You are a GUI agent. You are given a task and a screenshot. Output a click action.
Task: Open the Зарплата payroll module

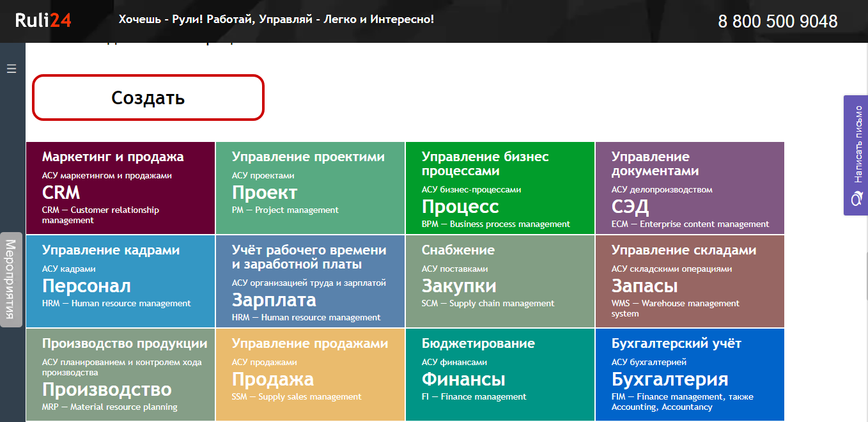(x=310, y=281)
